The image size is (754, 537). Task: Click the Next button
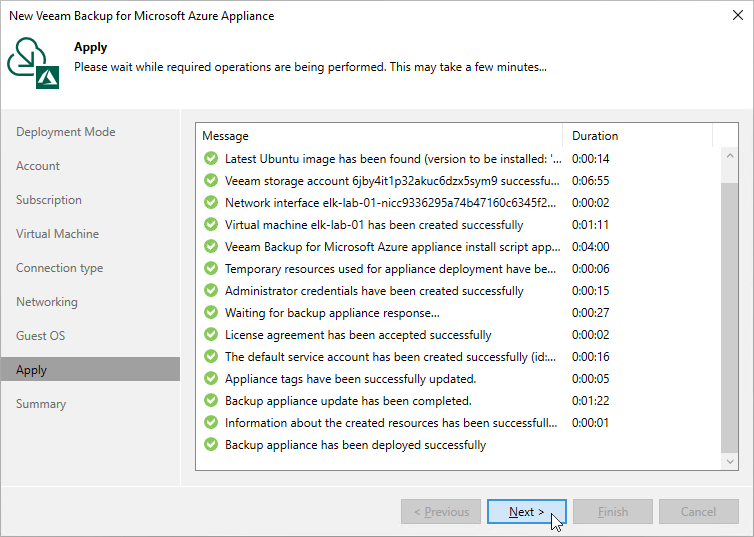pos(527,512)
